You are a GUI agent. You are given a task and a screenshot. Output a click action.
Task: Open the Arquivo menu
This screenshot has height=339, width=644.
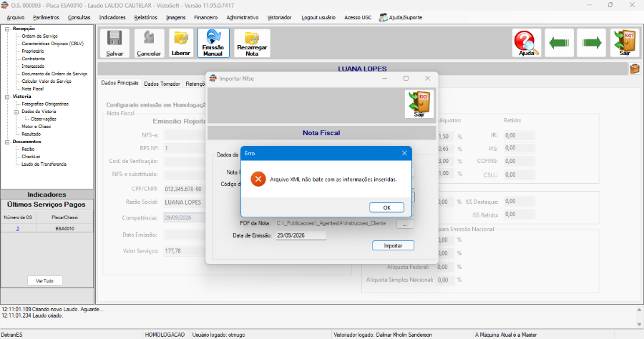(16, 18)
